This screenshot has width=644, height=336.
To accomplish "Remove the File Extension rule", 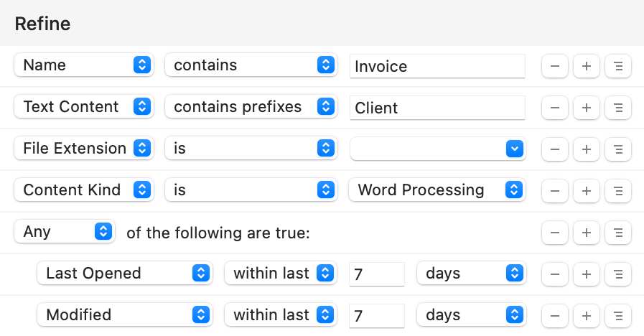I will (555, 149).
